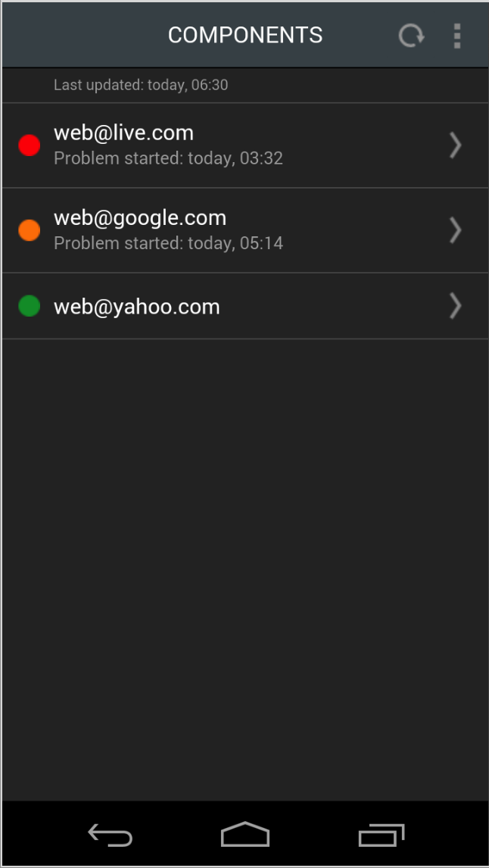Viewport: 489px width, 868px height.
Task: Tap the Android home navigation button
Action: (245, 834)
